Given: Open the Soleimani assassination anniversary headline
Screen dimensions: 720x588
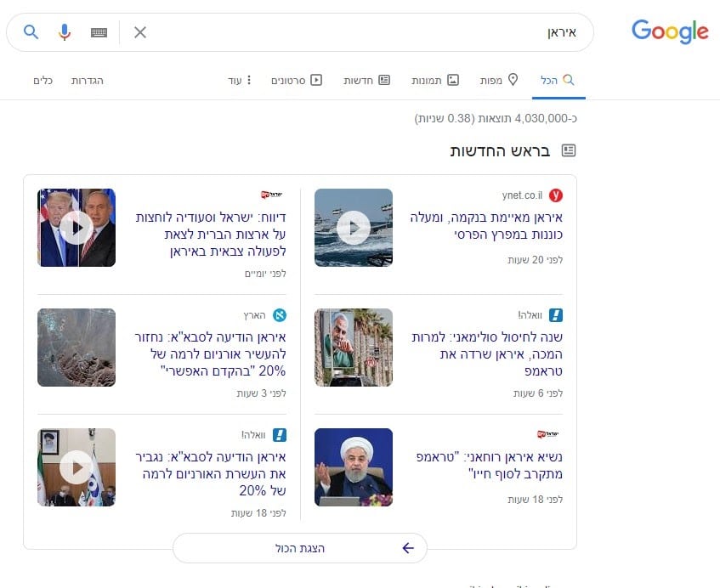Looking at the screenshot, I should pos(487,353).
